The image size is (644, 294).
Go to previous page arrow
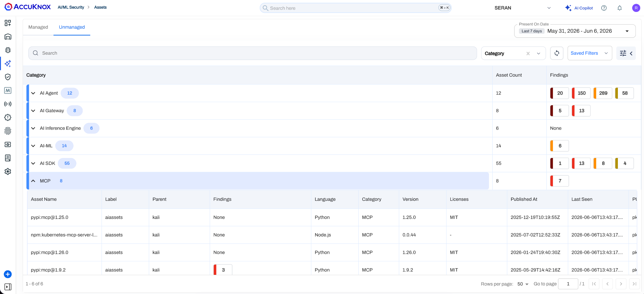tap(608, 284)
